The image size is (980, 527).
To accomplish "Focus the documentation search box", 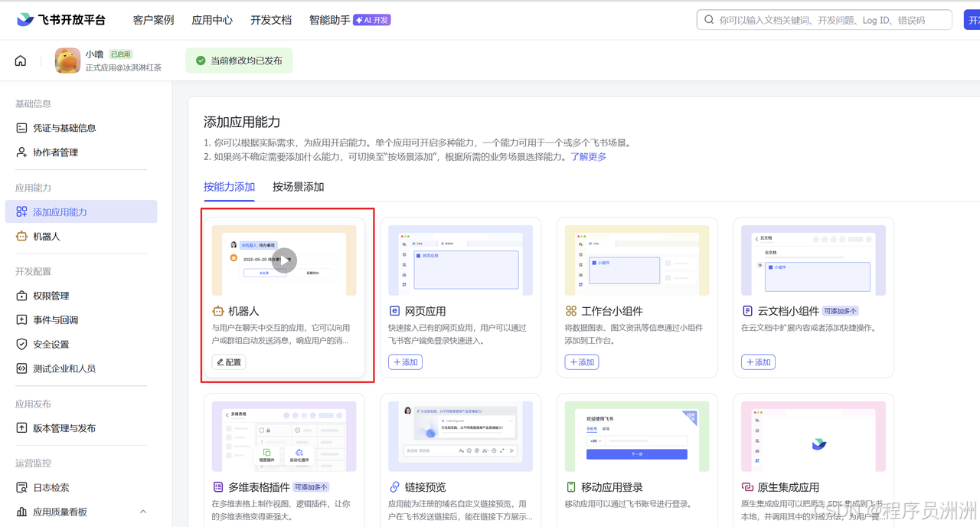I will 824,20.
